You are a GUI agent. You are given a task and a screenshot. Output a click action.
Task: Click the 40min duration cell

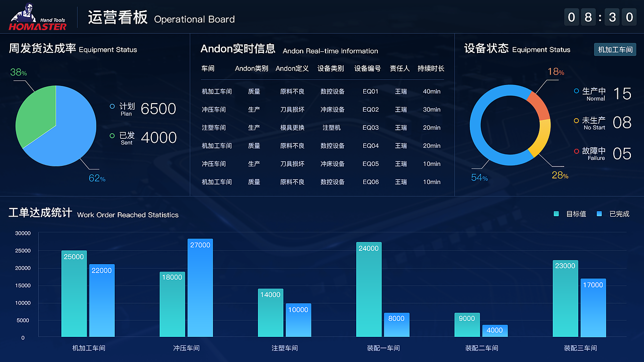[432, 92]
